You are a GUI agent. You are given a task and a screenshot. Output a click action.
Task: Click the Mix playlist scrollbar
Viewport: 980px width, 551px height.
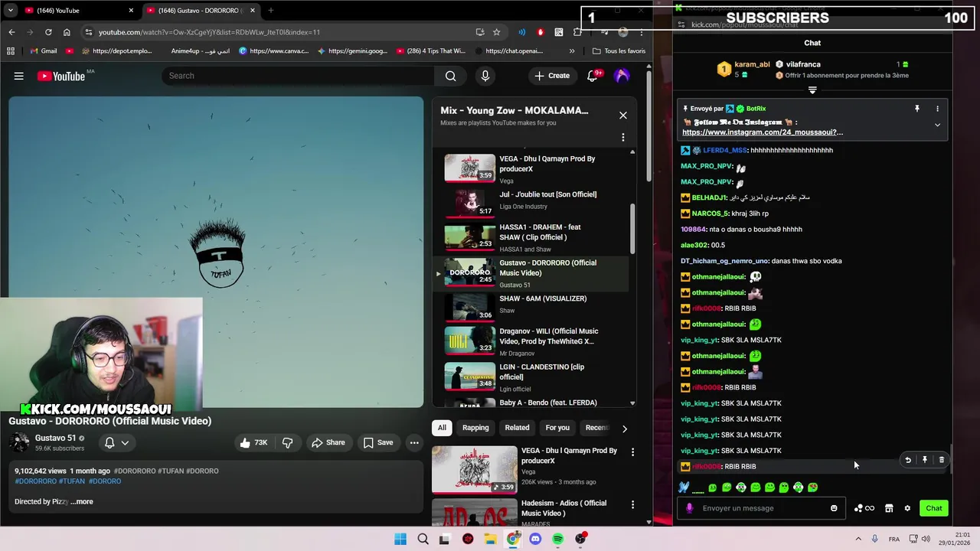pos(632,230)
